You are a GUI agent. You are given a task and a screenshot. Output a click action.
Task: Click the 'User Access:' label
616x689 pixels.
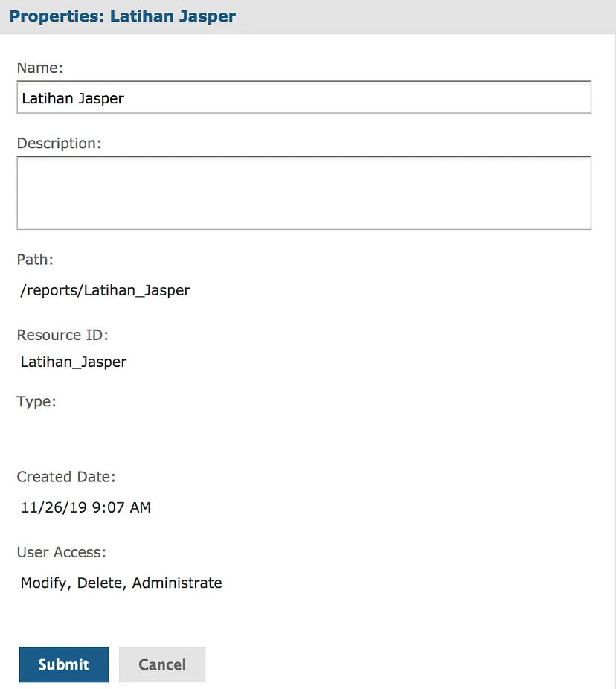(62, 552)
